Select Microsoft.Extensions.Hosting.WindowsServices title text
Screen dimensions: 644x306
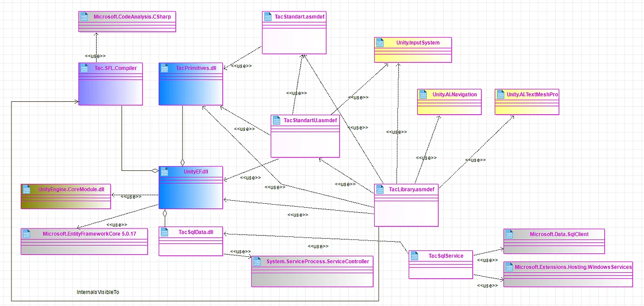point(573,267)
